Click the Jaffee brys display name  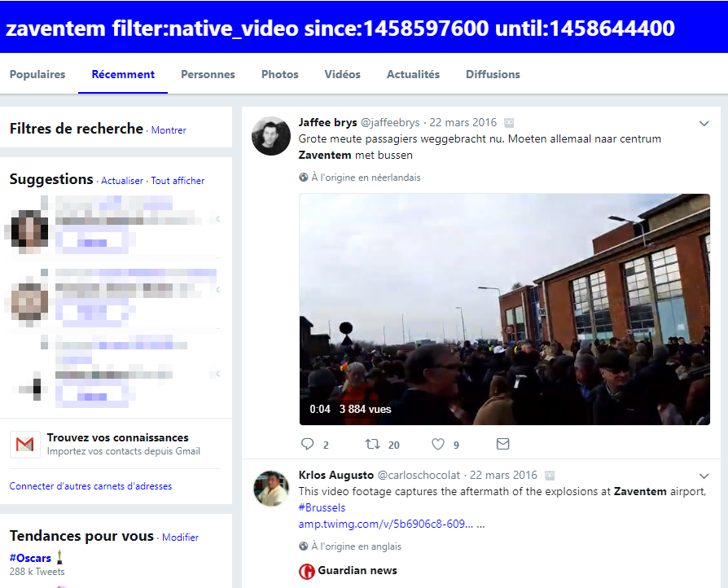tap(328, 123)
